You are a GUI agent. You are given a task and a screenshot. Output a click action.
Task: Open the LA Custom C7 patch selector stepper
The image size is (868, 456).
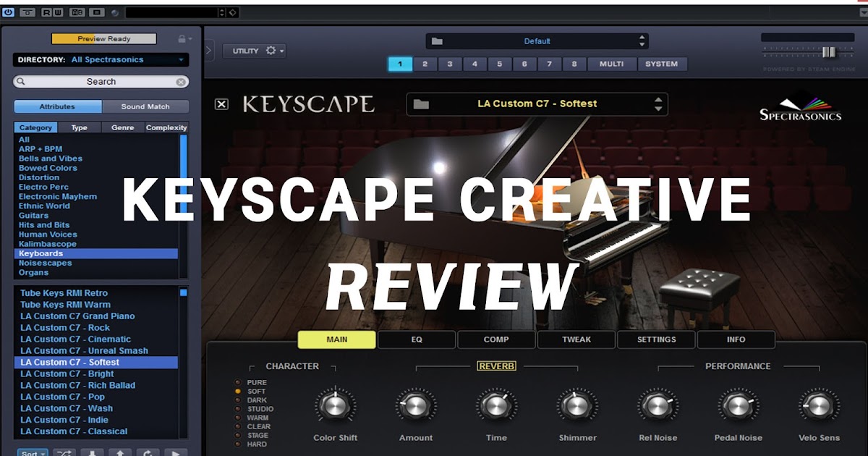[658, 104]
